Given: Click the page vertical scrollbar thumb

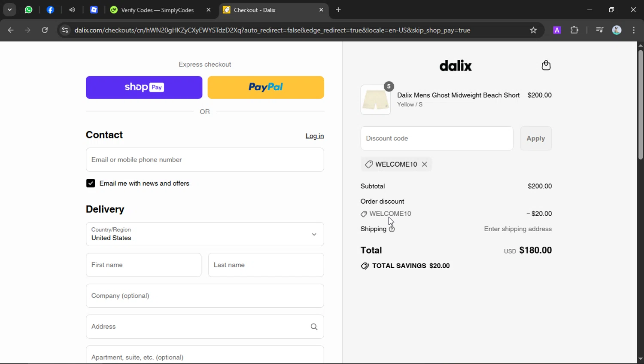Looking at the screenshot, I should [640, 105].
